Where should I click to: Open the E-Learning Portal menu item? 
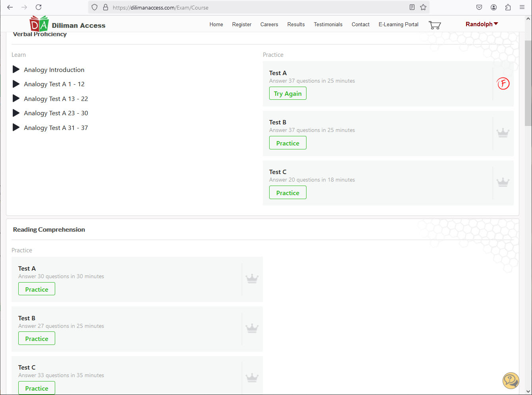coord(398,24)
